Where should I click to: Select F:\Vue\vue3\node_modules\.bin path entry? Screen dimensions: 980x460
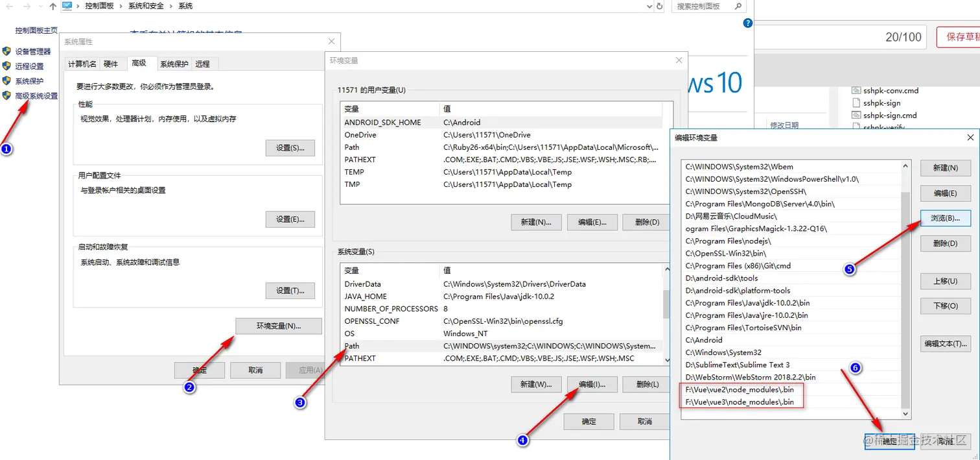[793, 402]
